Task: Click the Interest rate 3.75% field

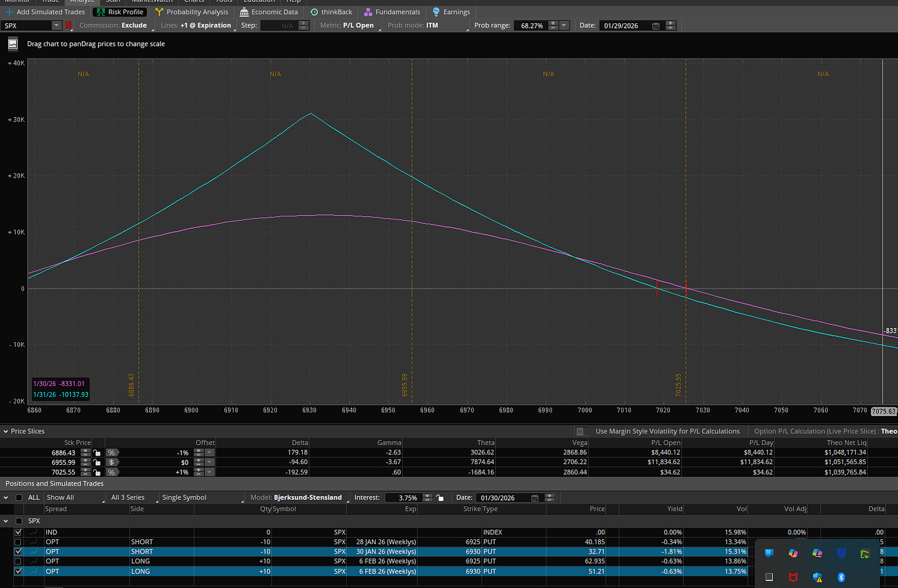Action: click(403, 497)
